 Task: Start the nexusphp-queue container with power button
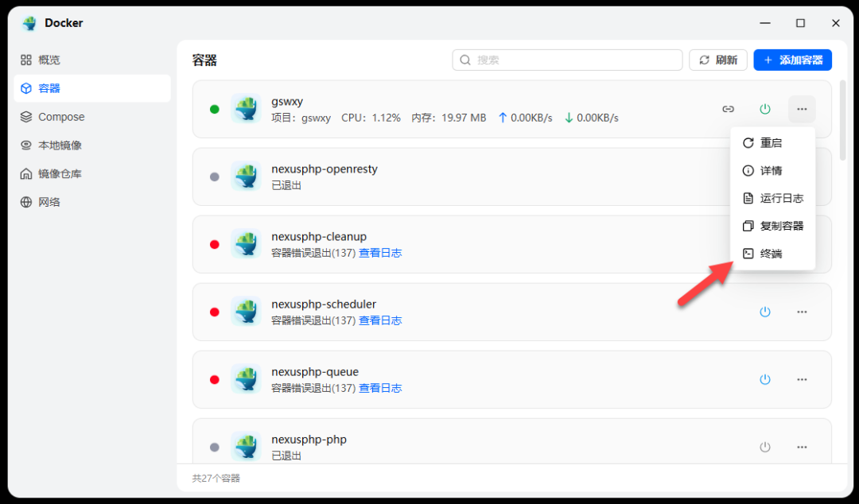point(765,379)
